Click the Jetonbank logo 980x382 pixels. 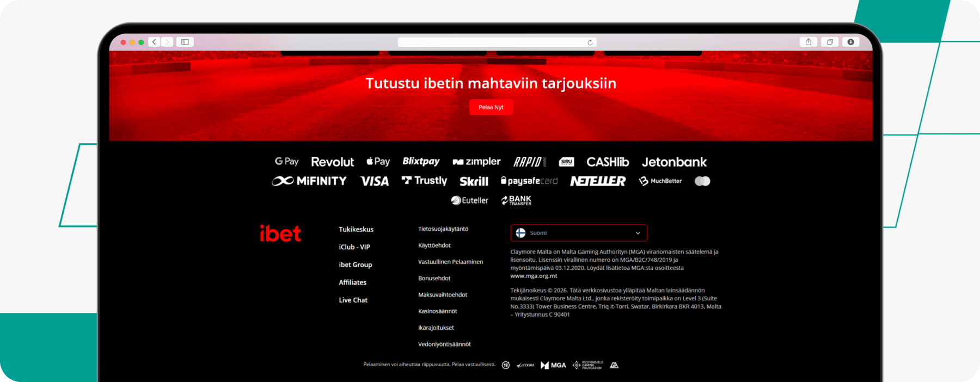pyautogui.click(x=674, y=162)
